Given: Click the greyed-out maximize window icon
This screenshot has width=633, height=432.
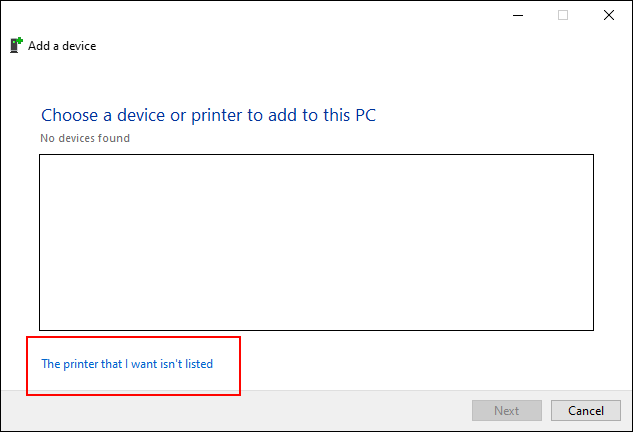Looking at the screenshot, I should coord(563,15).
